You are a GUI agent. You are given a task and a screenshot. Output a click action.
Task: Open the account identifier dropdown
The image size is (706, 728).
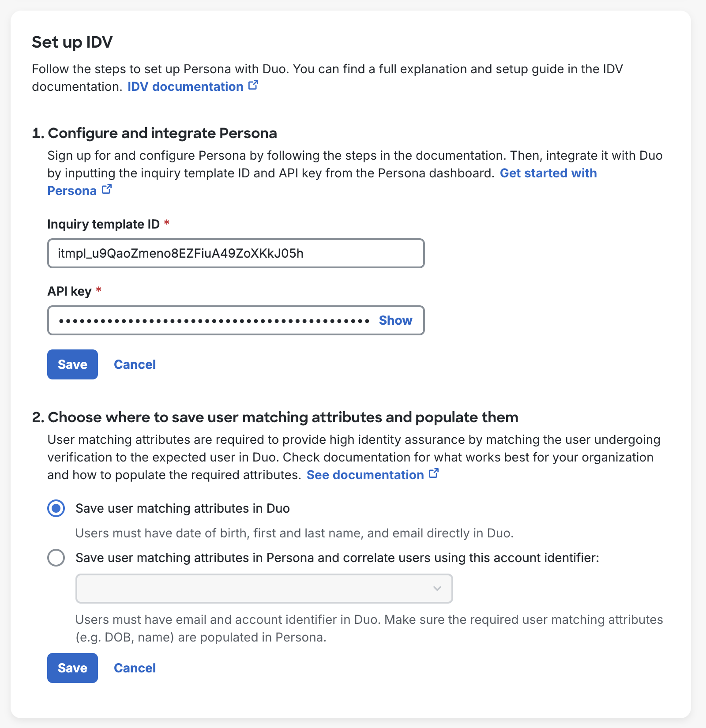(264, 589)
